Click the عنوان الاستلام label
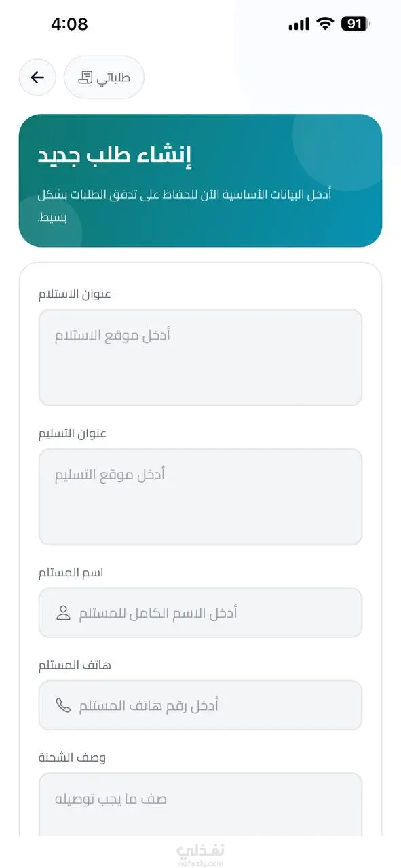This screenshot has width=401, height=868. pyautogui.click(x=75, y=294)
